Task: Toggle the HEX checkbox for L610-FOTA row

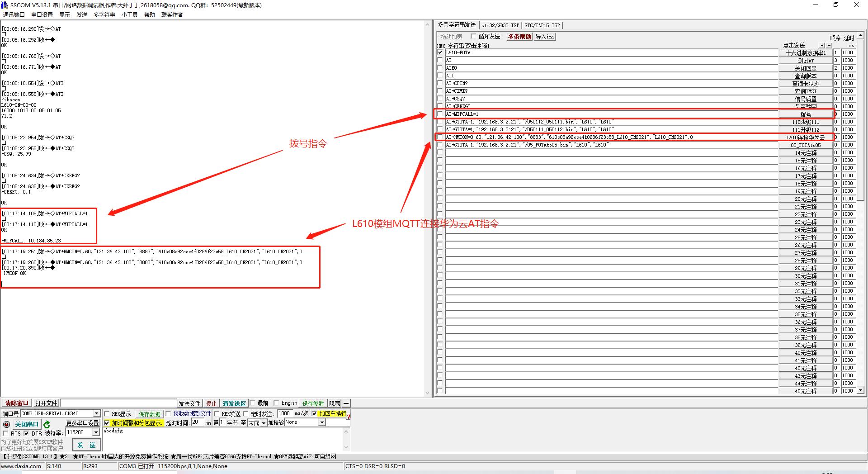Action: 440,52
